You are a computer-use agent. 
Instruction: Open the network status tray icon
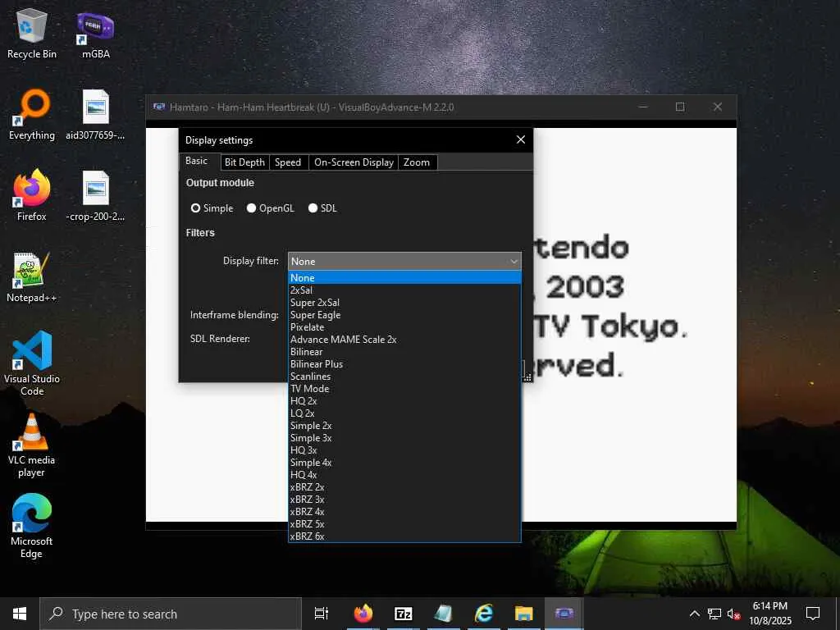[x=714, y=614]
